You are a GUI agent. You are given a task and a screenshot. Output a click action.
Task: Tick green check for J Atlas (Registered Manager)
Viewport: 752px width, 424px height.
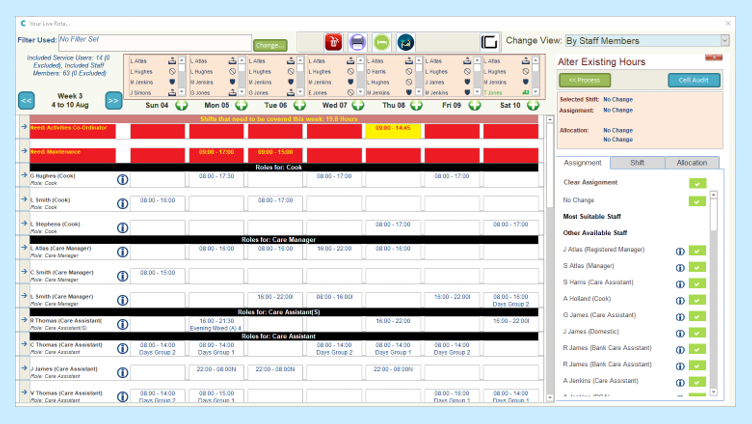pos(697,250)
